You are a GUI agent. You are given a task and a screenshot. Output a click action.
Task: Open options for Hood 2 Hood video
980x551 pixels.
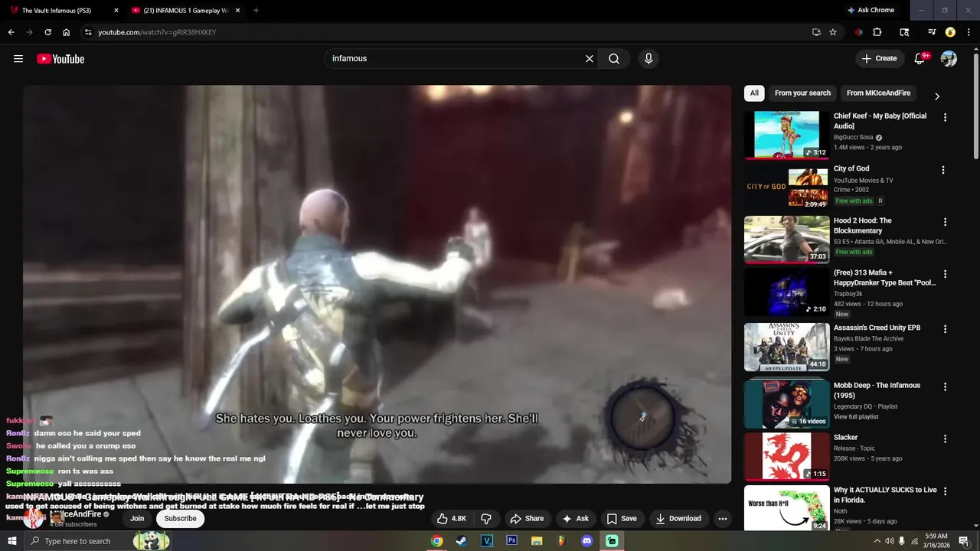tap(945, 222)
